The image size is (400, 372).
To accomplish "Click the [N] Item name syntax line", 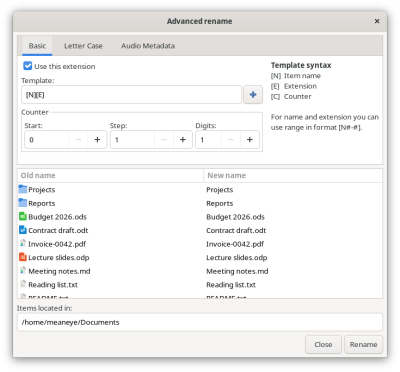I will click(296, 76).
